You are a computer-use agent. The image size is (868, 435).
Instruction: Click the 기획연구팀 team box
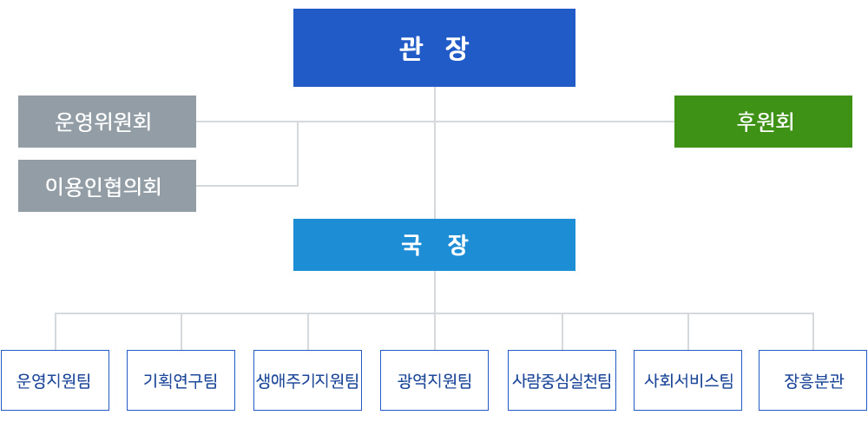[181, 380]
